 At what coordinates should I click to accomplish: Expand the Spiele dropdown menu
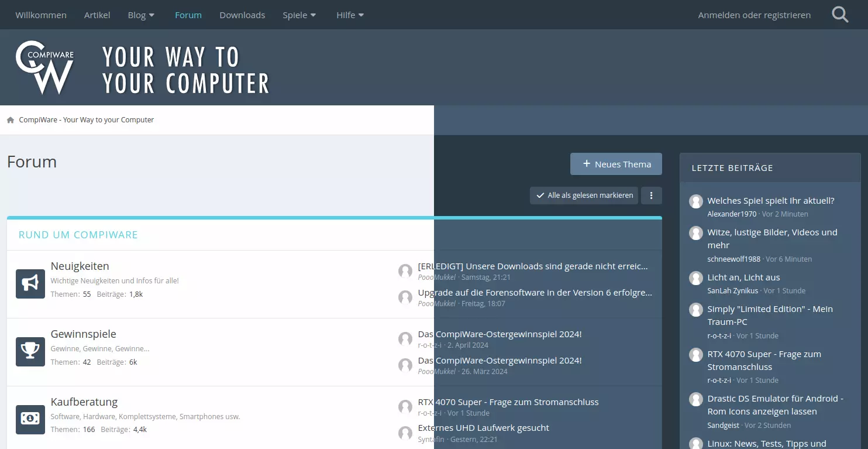tap(299, 15)
